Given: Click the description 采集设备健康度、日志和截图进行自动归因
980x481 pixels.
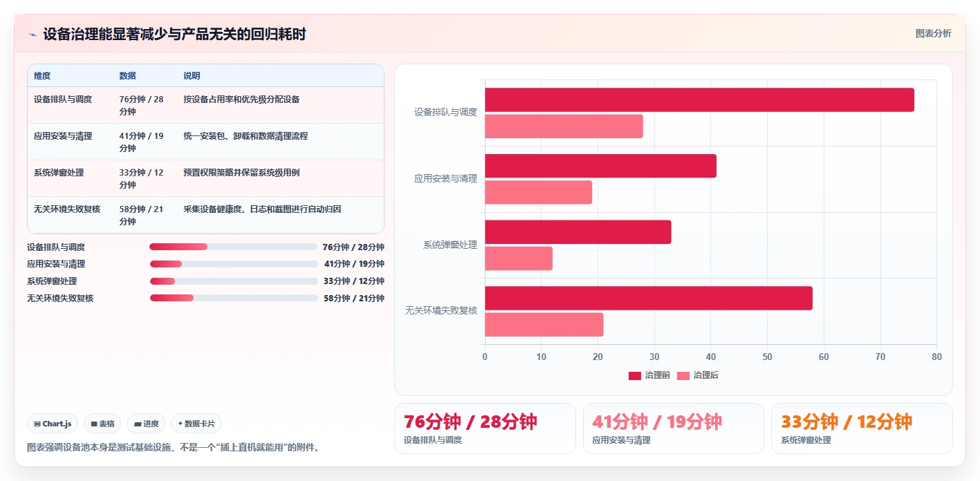Looking at the screenshot, I should click(x=262, y=209).
